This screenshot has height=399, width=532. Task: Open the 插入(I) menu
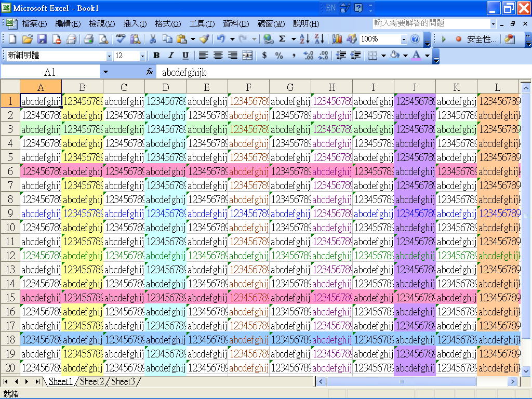pyautogui.click(x=135, y=24)
